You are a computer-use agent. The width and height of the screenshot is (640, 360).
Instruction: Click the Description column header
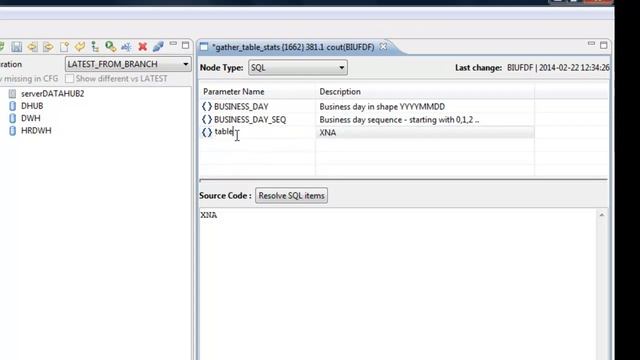pyautogui.click(x=424, y=92)
